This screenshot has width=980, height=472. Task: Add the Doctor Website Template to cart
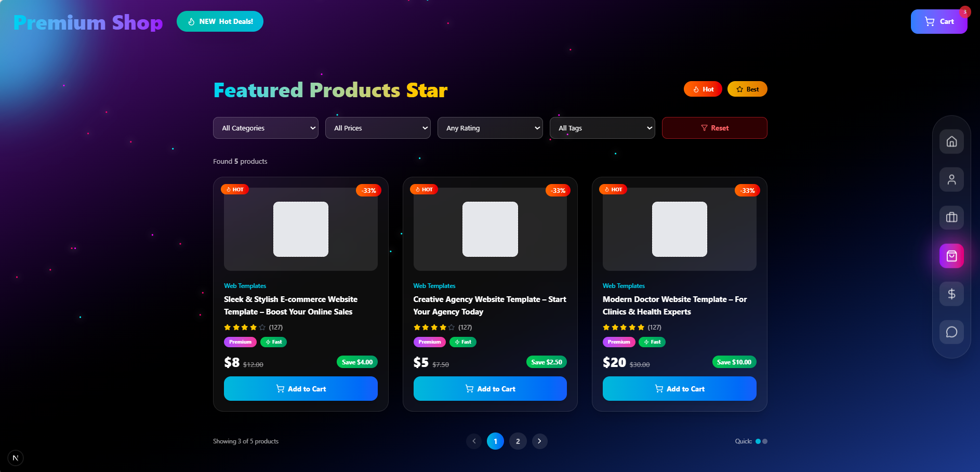pos(679,389)
